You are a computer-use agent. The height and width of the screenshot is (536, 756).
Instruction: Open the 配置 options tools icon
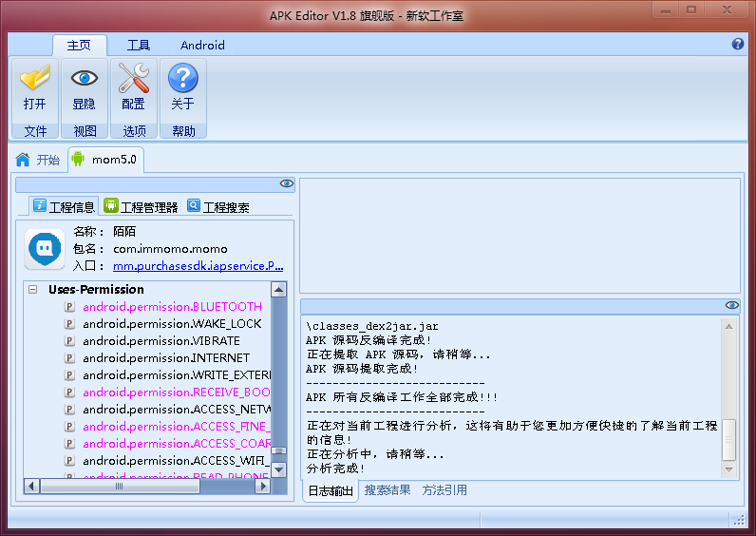134,78
